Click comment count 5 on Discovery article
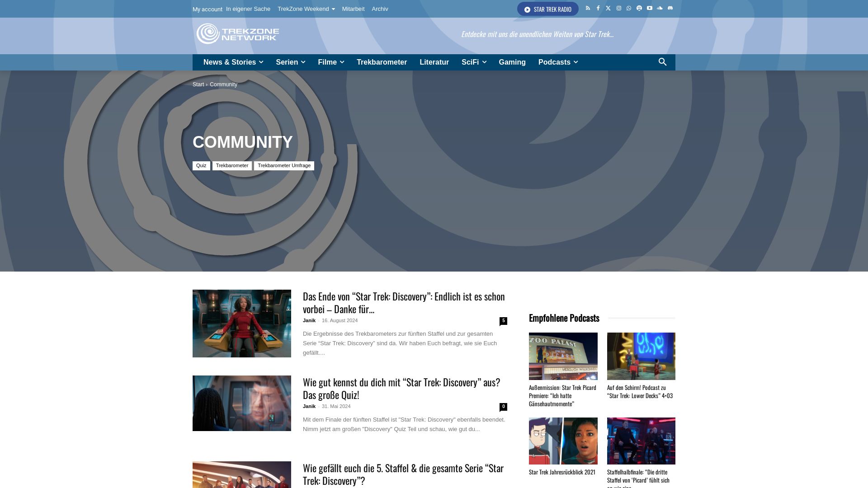The image size is (868, 488). tap(503, 321)
